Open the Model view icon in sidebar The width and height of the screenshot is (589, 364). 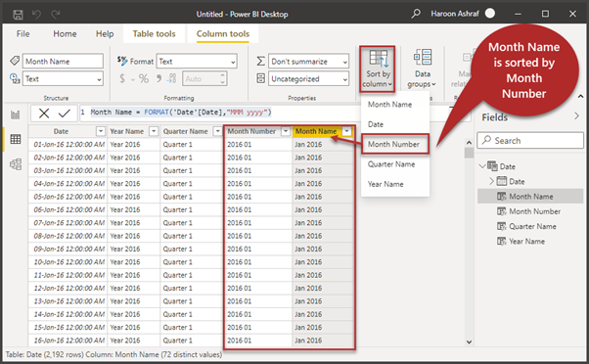click(x=16, y=164)
